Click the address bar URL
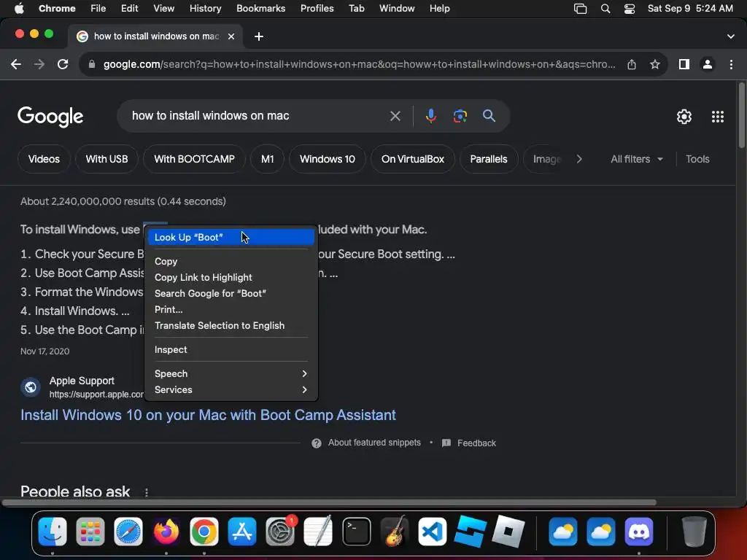The image size is (747, 560). point(359,64)
